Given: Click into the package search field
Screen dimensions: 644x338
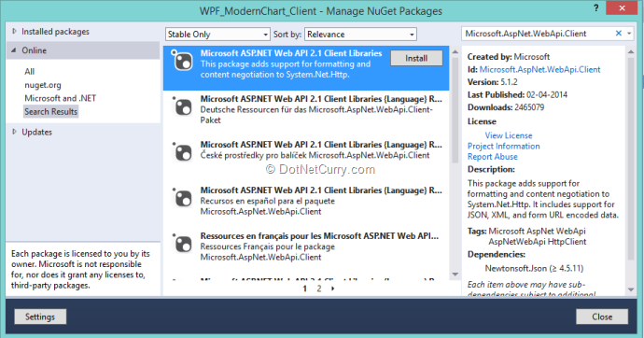Looking at the screenshot, I should tap(538, 34).
